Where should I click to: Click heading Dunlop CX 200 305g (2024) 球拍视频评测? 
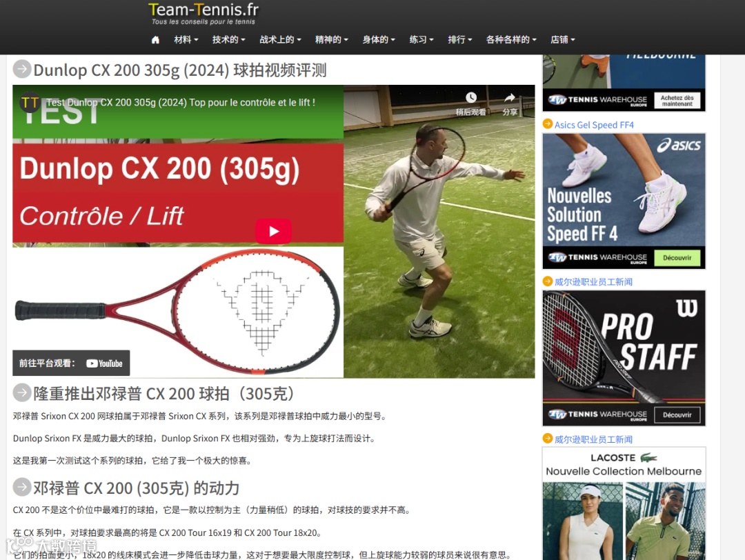pyautogui.click(x=179, y=70)
